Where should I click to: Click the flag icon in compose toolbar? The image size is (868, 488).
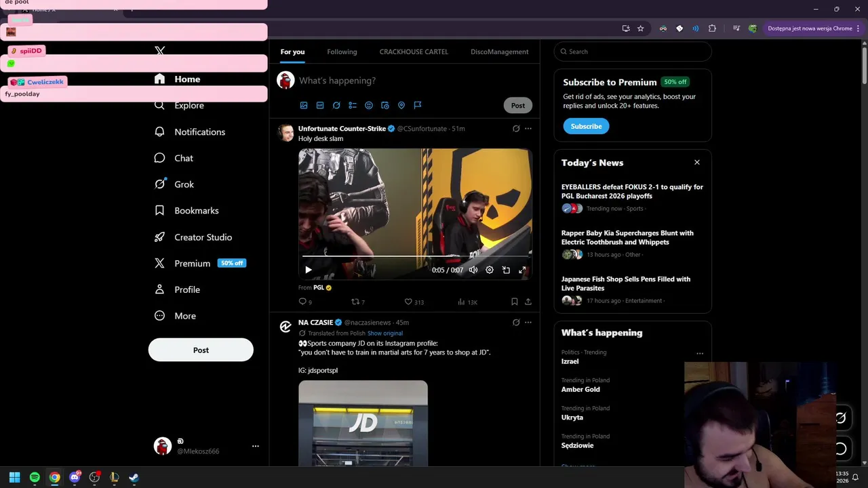pos(418,106)
